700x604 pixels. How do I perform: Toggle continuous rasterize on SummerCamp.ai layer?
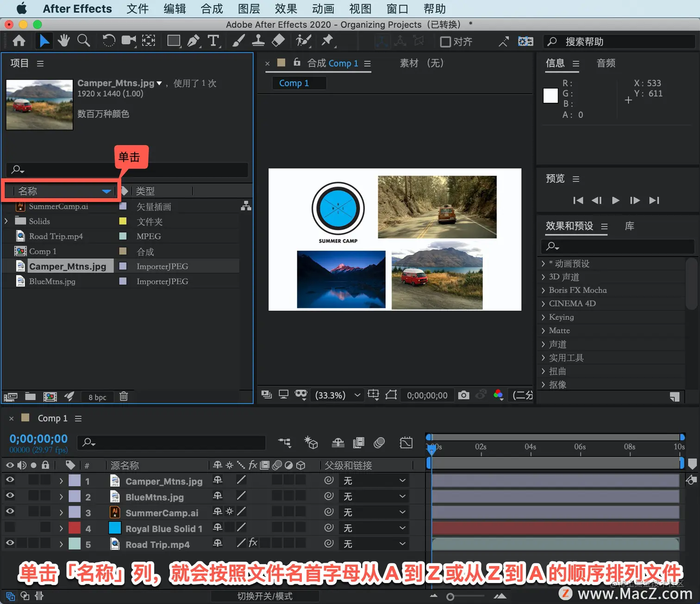[x=229, y=512]
